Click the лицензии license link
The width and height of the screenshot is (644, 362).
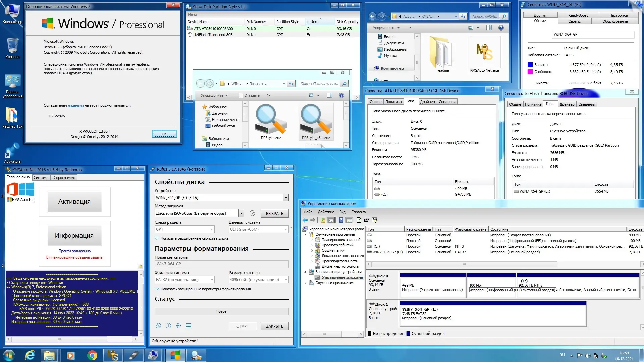[76, 105]
